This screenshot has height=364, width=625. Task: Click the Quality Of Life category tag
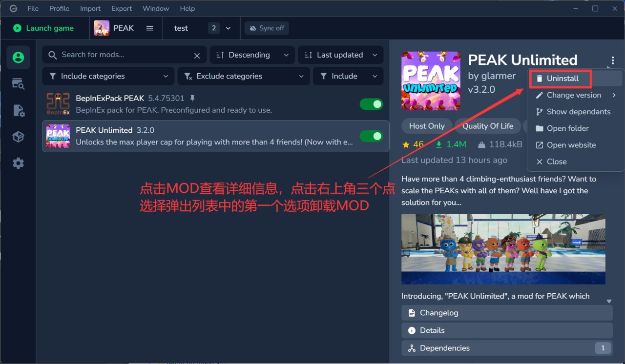click(488, 126)
